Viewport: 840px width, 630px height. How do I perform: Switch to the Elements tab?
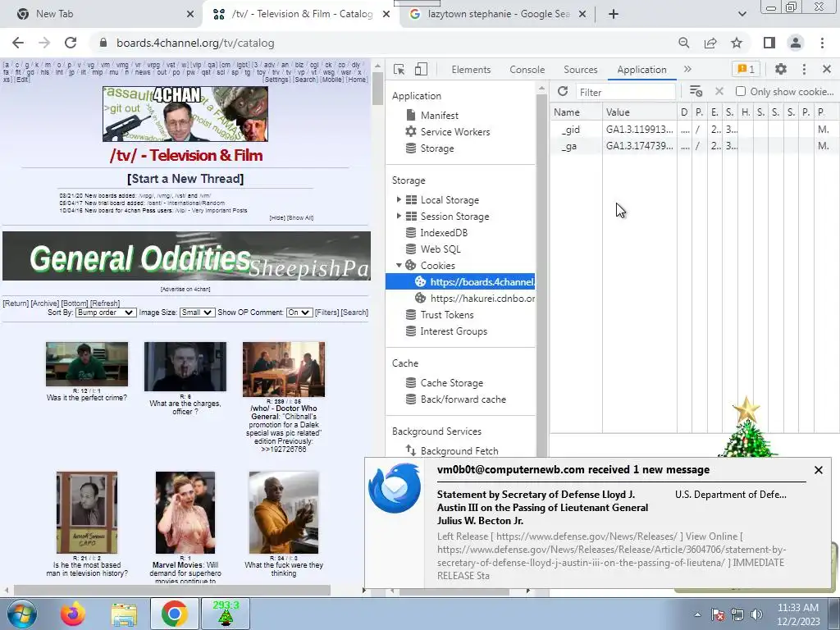(x=471, y=70)
